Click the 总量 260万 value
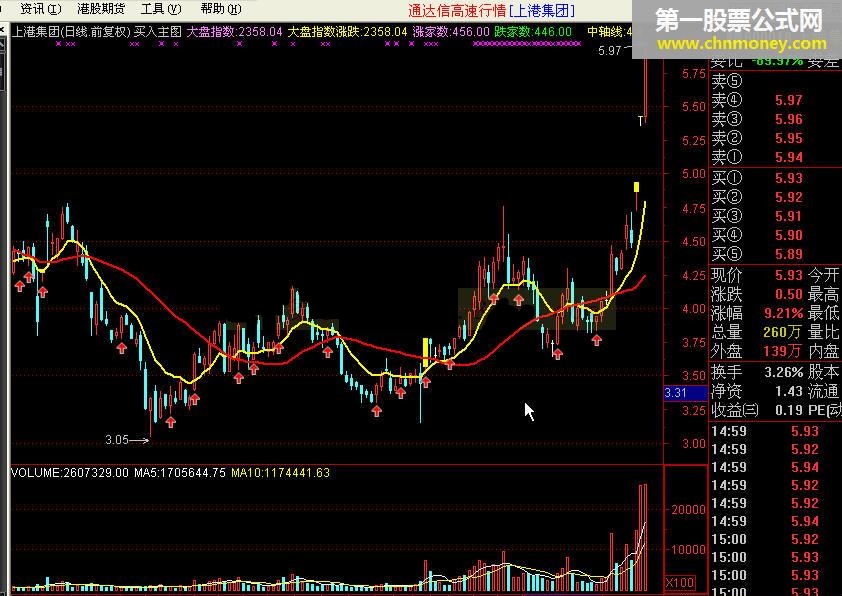The width and height of the screenshot is (842, 596). point(783,332)
